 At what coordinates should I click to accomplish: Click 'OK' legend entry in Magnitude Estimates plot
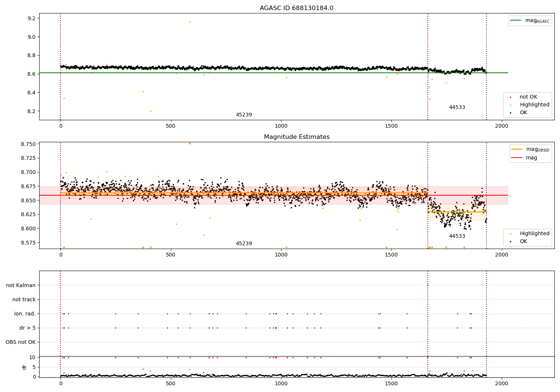523,242
